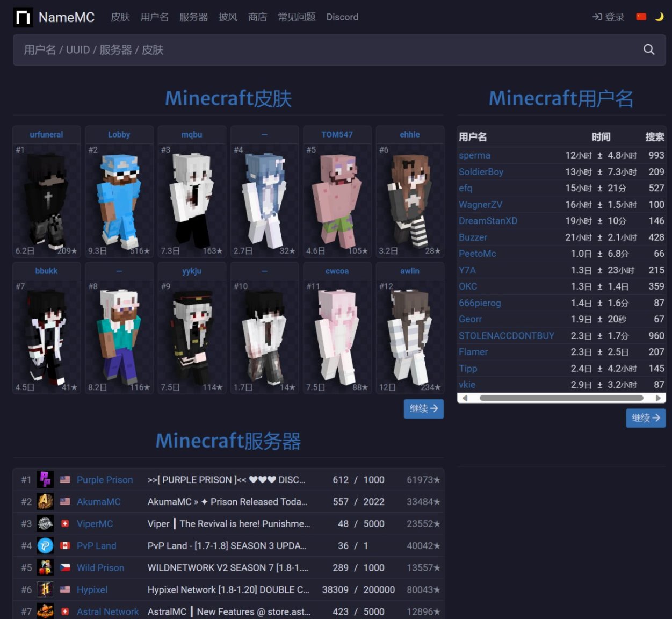Open the Minecraft用户名 heading link
Screen dimensions: 672x619
point(561,98)
